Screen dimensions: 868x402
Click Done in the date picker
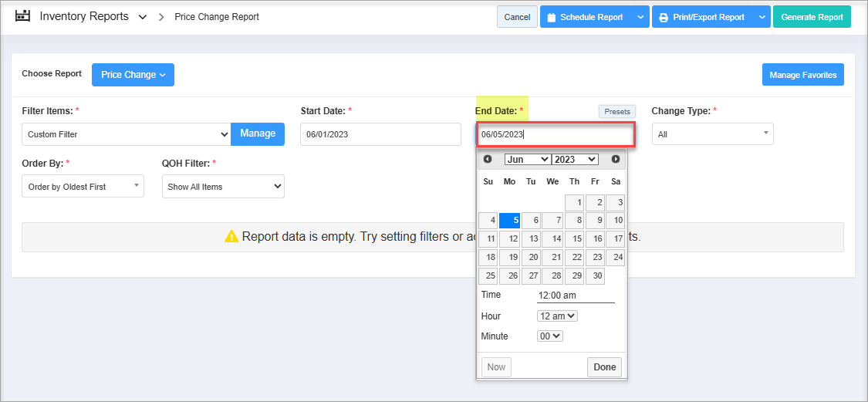(604, 367)
